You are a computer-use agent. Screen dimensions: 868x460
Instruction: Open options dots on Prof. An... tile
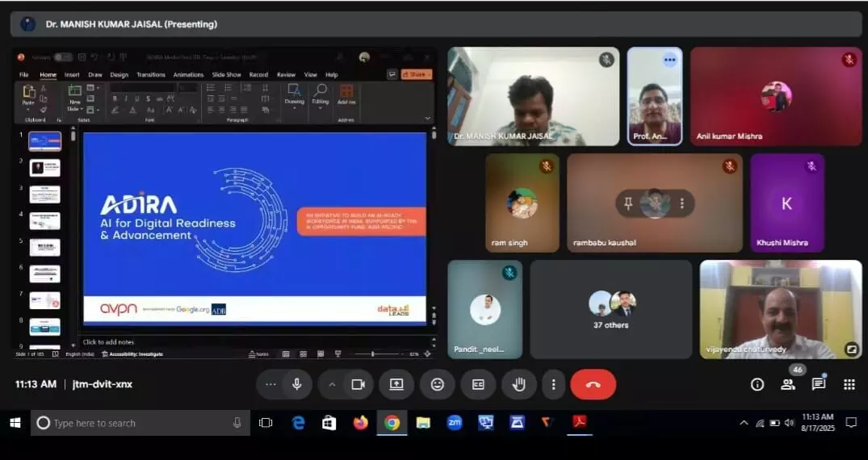click(670, 60)
